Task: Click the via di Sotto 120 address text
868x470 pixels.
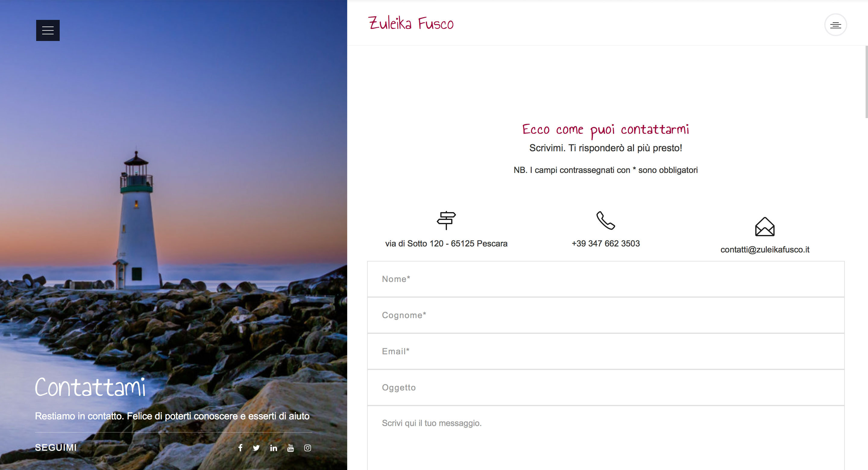Action: [x=446, y=244]
